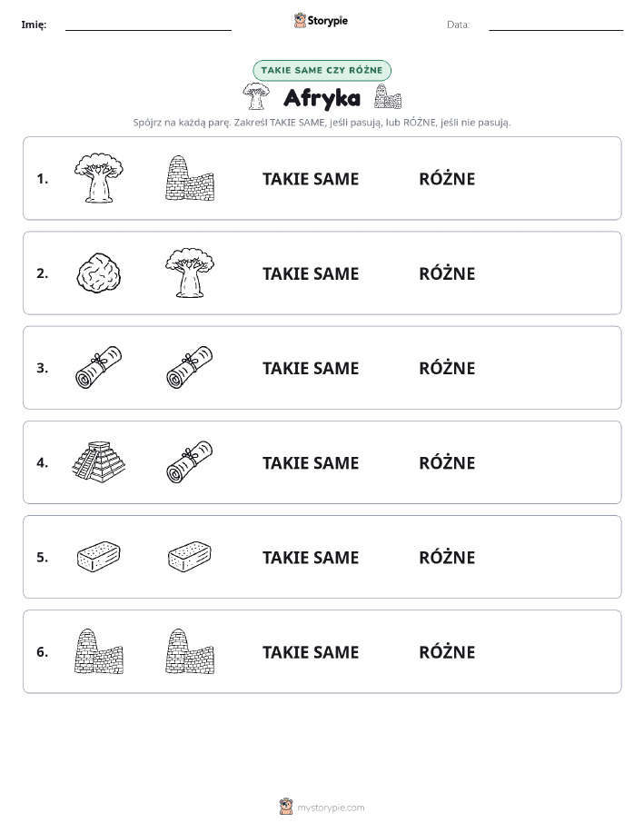The width and height of the screenshot is (644, 833).
Task: Select RÓŻNE for pair 4
Action: pos(447,462)
